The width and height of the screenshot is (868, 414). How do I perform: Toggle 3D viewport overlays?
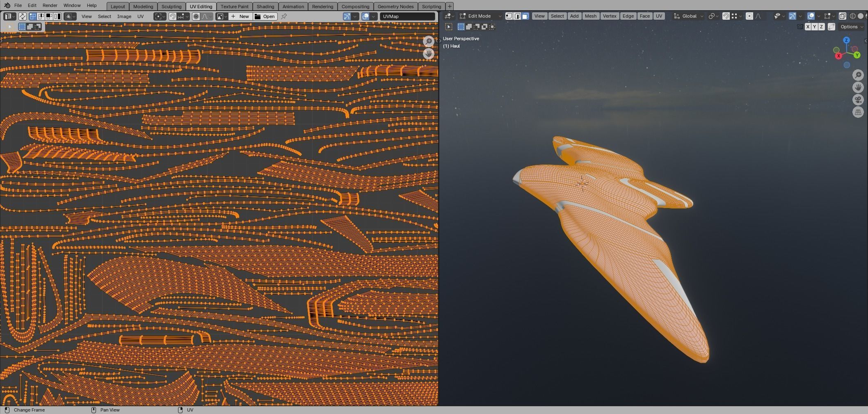(x=811, y=16)
